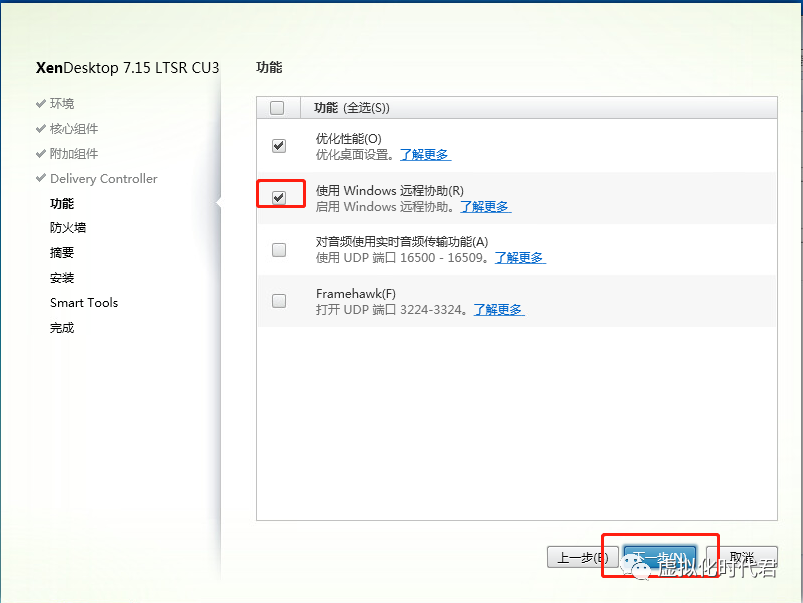Image resolution: width=803 pixels, height=603 pixels.
Task: Click the 优化性能(O) label text
Action: point(349,139)
